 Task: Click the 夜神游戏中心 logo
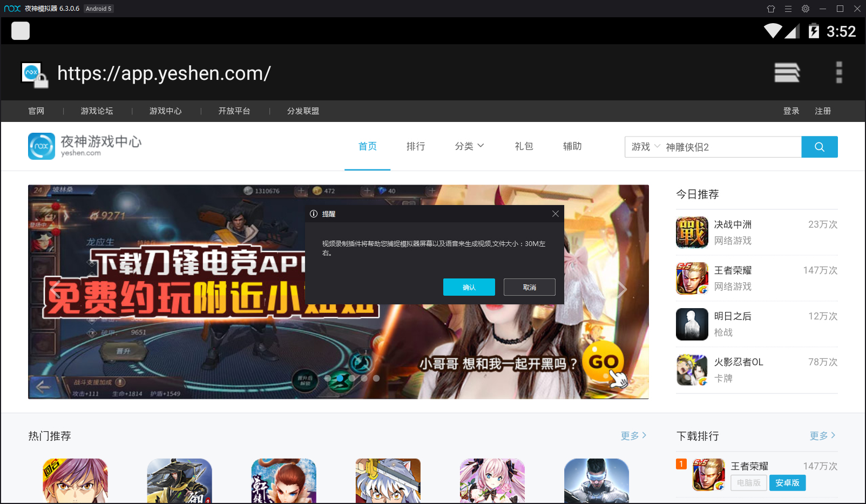coord(85,146)
